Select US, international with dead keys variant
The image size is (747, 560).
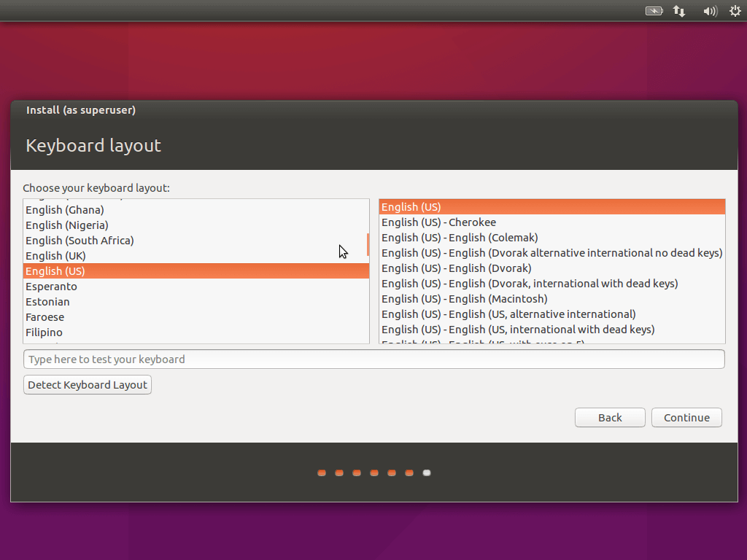click(551, 329)
